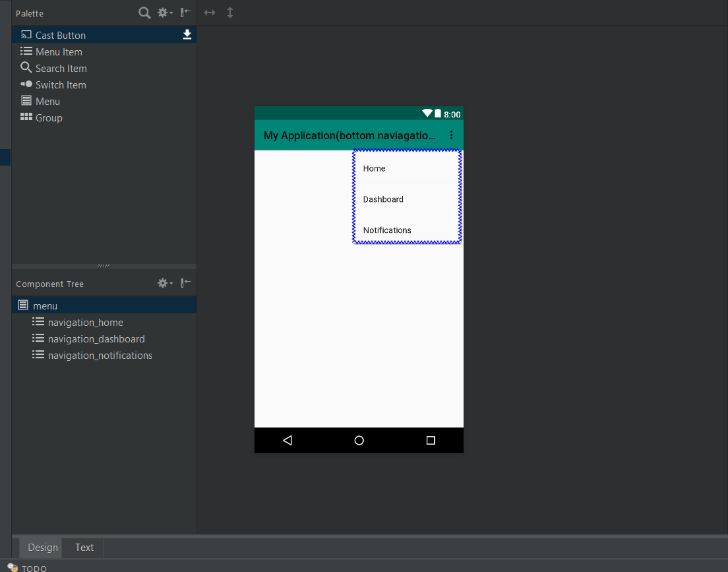Click the 8:00 clock in preview status bar
Image resolution: width=728 pixels, height=572 pixels.
click(452, 114)
